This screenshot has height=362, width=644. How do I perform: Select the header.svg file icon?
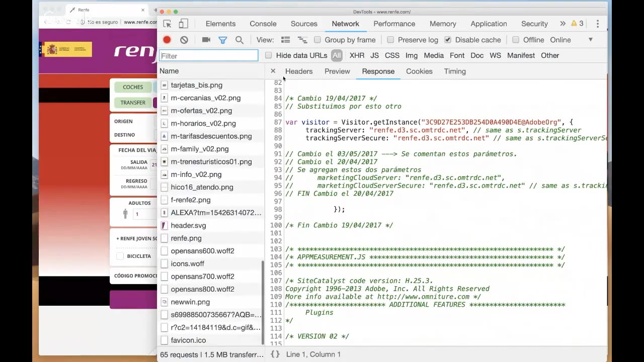[164, 225]
